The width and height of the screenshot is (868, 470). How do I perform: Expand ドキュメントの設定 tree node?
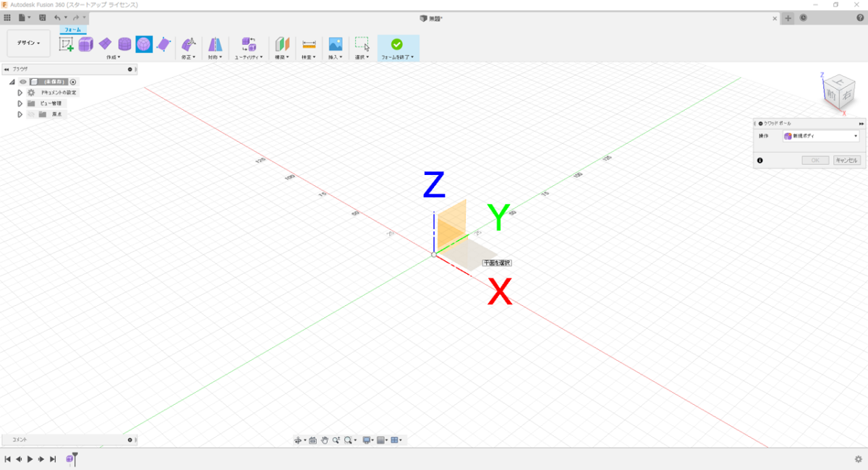tap(20, 93)
